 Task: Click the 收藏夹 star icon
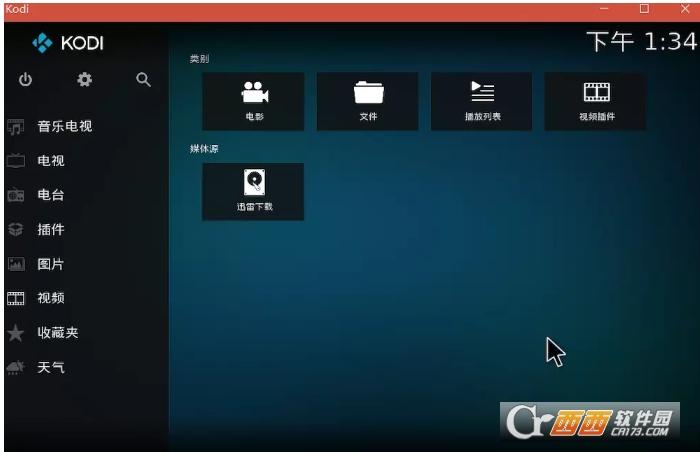click(16, 333)
